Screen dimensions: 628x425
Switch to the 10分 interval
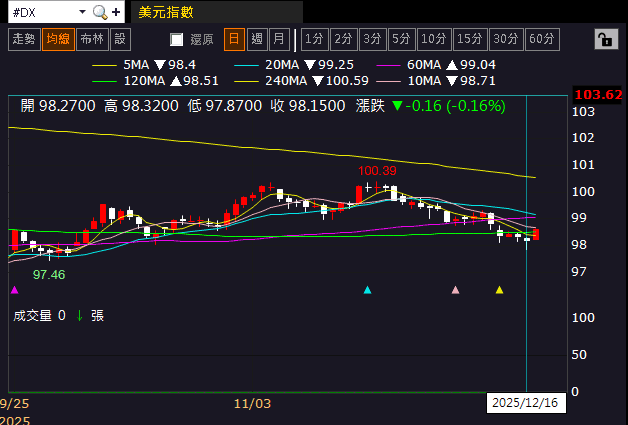point(434,39)
